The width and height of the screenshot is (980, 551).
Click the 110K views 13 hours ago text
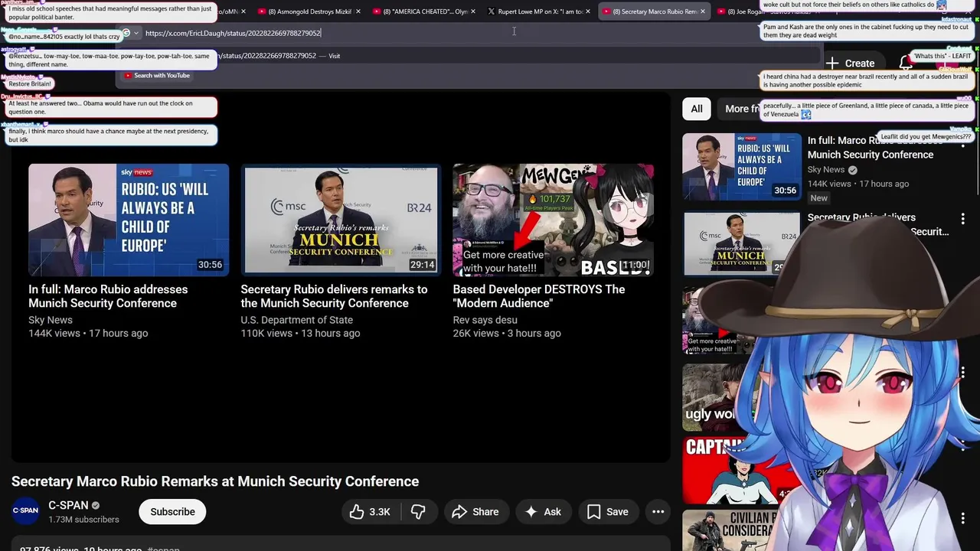(300, 333)
